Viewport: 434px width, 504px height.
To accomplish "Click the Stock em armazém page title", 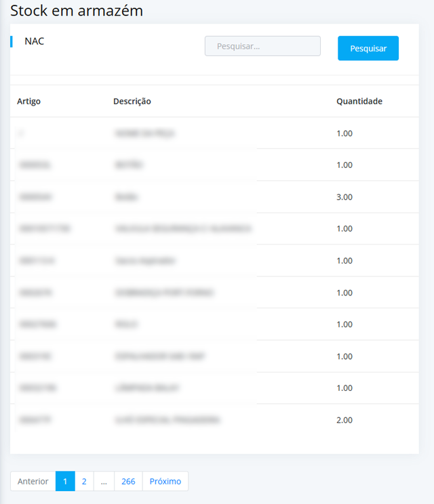I will coord(77,11).
